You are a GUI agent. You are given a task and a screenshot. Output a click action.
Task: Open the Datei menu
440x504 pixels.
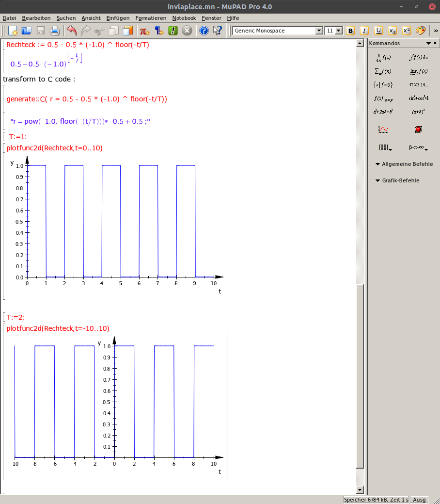click(9, 18)
